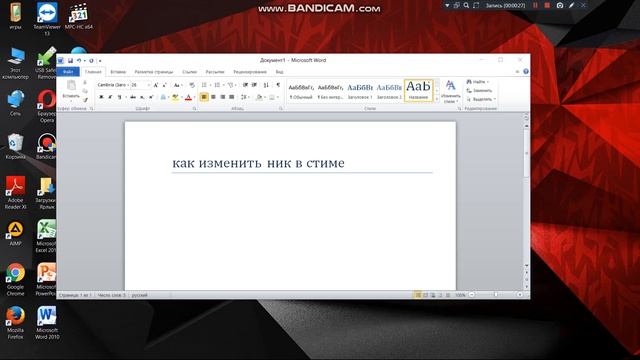
Task: Open the Quick Access Toolbar customize arrow
Action: tap(100, 61)
